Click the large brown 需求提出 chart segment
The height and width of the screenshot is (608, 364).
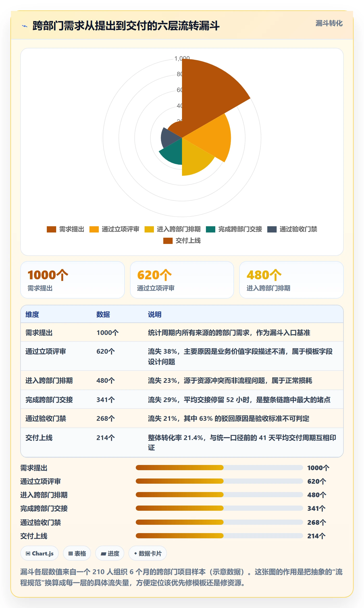tap(208, 94)
